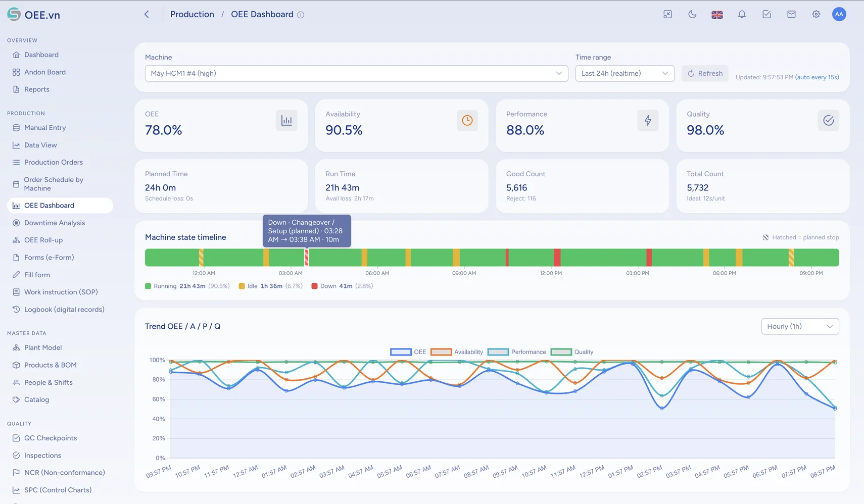Image resolution: width=864 pixels, height=504 pixels.
Task: Click Quality card checkmark icon
Action: [x=829, y=120]
